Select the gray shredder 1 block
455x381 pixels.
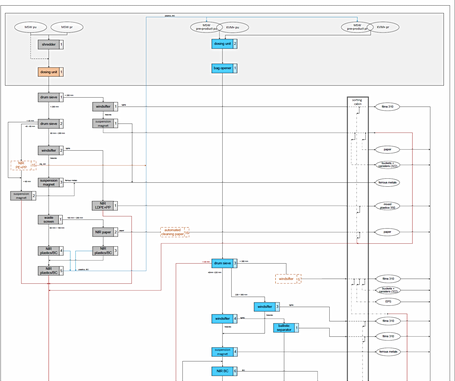[51, 44]
